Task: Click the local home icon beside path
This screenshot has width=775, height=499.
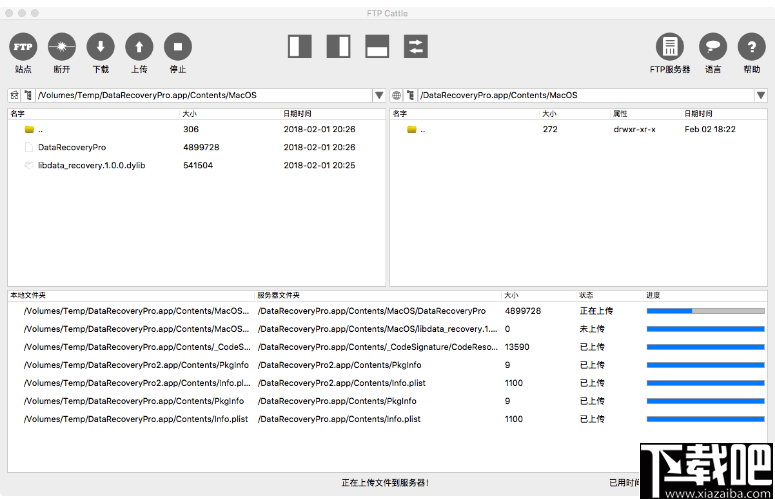Action: pyautogui.click(x=14, y=95)
